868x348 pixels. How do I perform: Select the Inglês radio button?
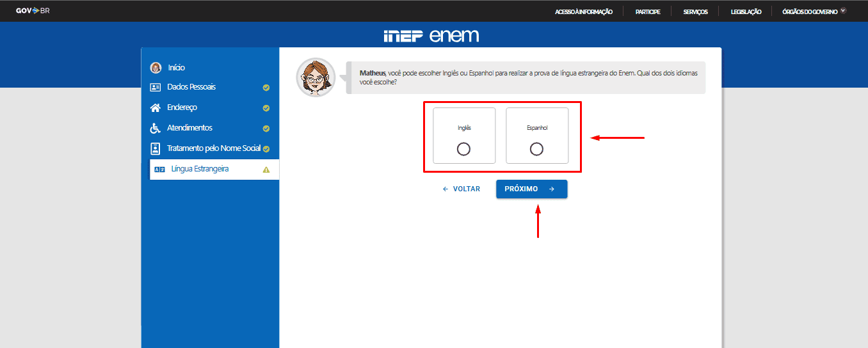point(464,149)
